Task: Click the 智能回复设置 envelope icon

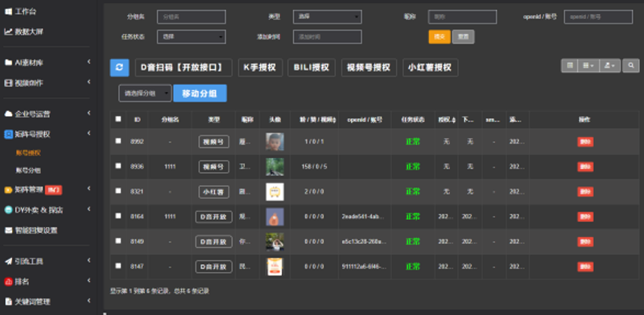Action: [x=8, y=230]
